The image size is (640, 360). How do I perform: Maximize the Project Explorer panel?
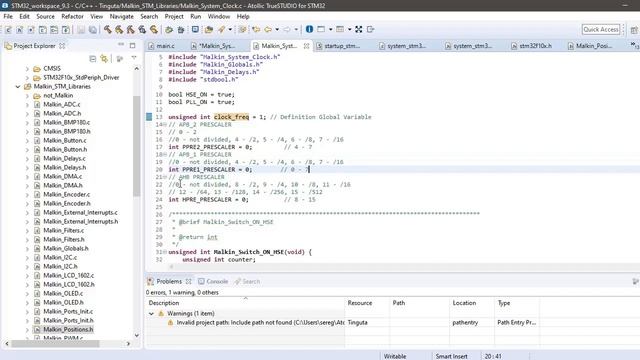(132, 45)
